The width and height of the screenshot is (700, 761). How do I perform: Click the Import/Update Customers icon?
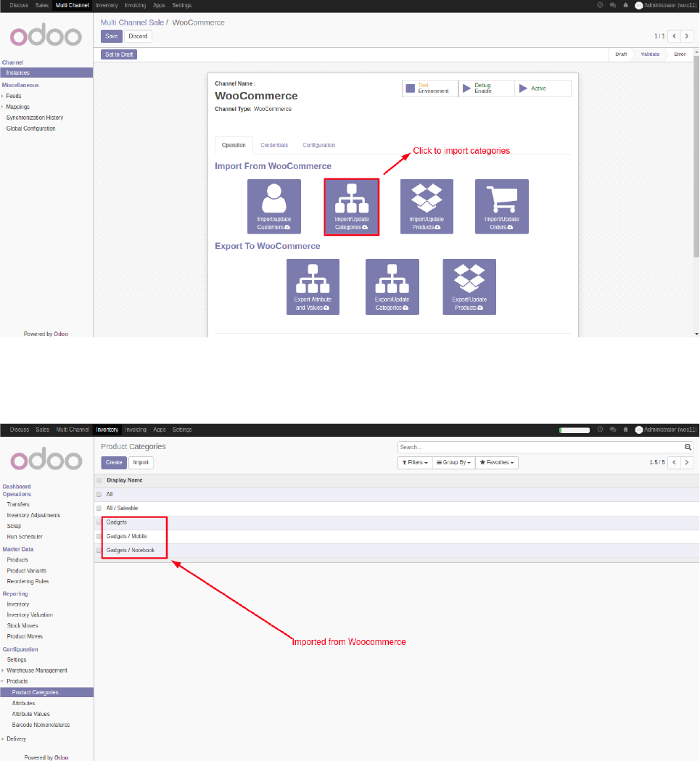pyautogui.click(x=273, y=206)
